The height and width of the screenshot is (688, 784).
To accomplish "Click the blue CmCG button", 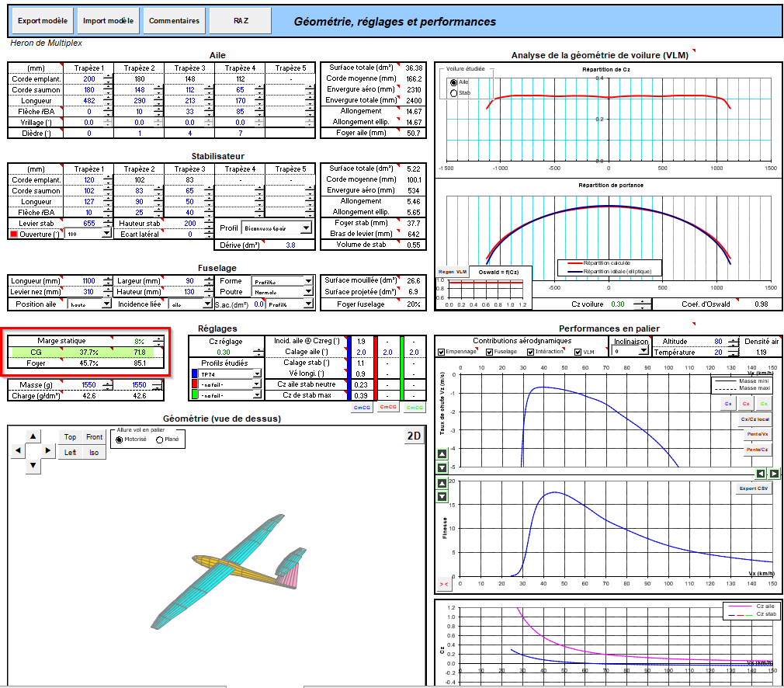I will (x=361, y=407).
